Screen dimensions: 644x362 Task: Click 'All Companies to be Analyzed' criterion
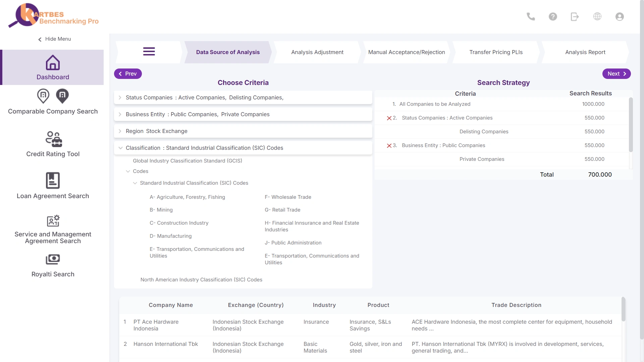[x=435, y=104]
